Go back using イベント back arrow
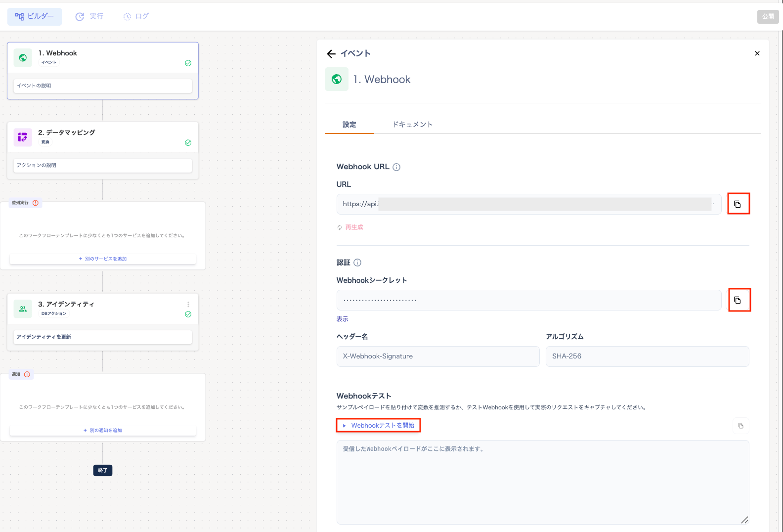The image size is (783, 532). click(331, 54)
